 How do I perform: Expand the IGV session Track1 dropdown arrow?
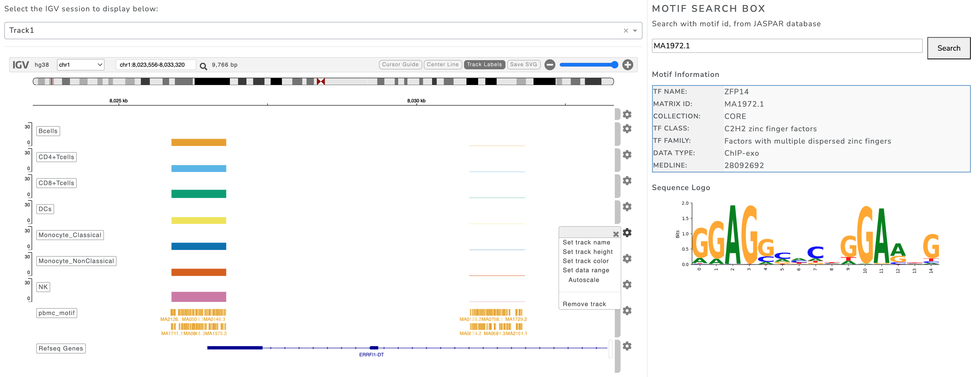coord(635,31)
